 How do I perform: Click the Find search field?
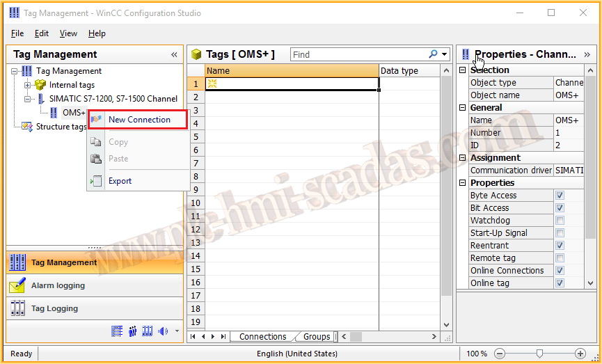358,54
